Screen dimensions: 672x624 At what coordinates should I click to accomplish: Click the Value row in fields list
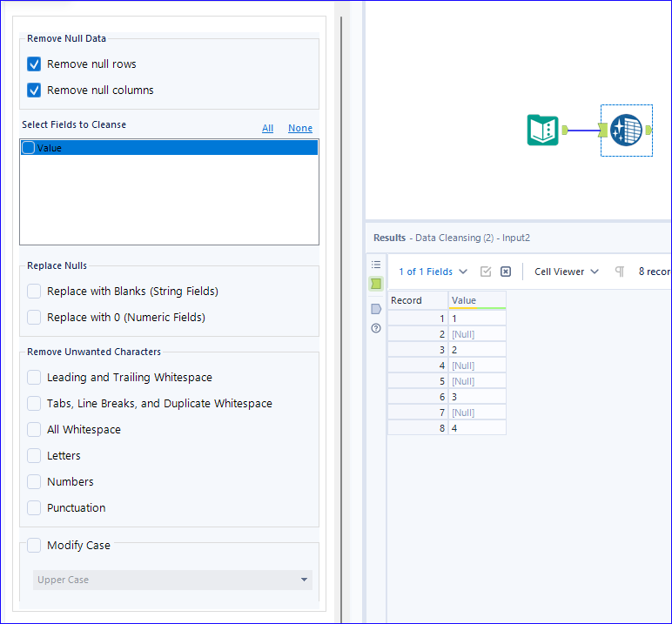[169, 147]
